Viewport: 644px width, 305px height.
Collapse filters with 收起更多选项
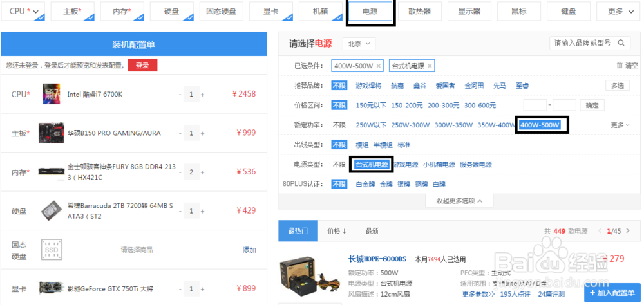pyautogui.click(x=459, y=201)
